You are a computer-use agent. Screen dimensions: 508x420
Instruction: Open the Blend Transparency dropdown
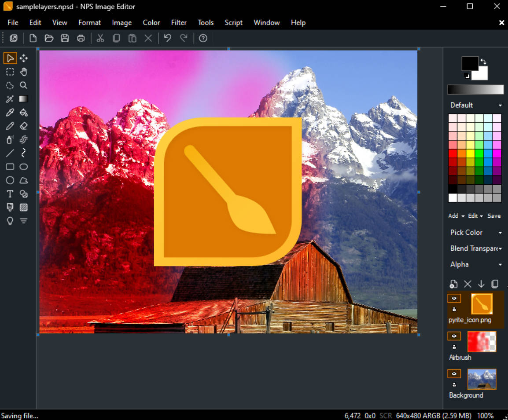[x=475, y=248]
